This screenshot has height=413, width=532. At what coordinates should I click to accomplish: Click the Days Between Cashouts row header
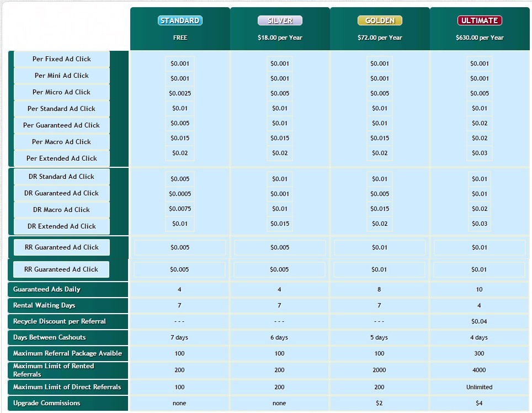50,337
